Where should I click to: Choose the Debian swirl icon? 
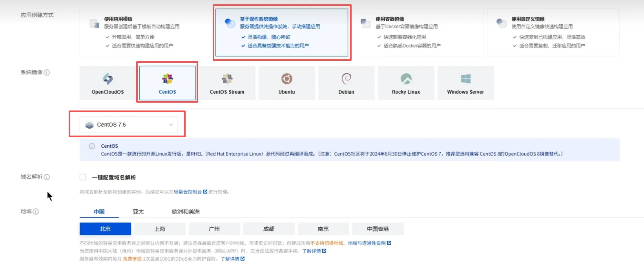point(346,79)
